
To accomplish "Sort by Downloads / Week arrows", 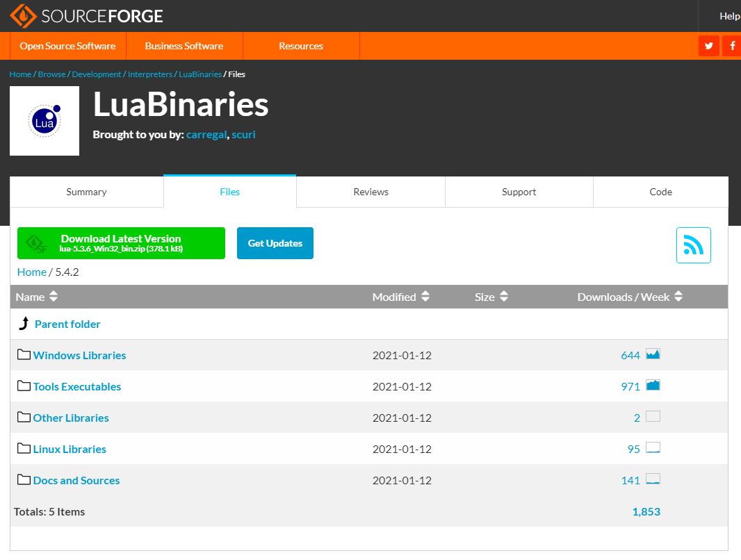I will [x=678, y=297].
